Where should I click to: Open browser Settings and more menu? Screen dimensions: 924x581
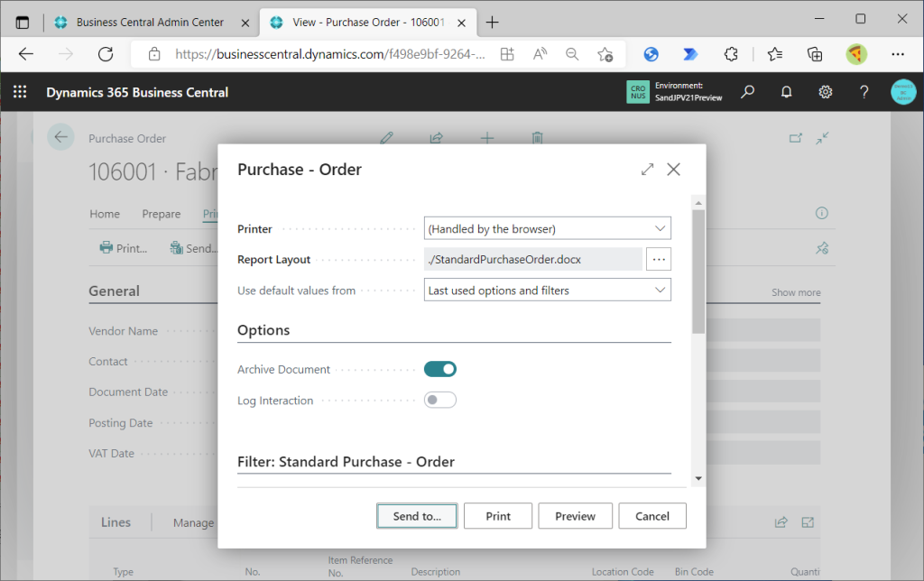[898, 54]
